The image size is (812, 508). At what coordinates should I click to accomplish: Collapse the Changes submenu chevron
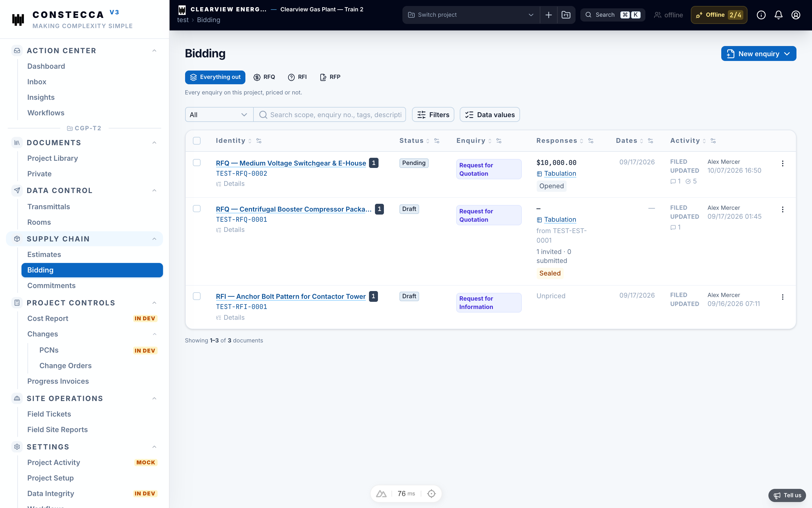coord(154,334)
